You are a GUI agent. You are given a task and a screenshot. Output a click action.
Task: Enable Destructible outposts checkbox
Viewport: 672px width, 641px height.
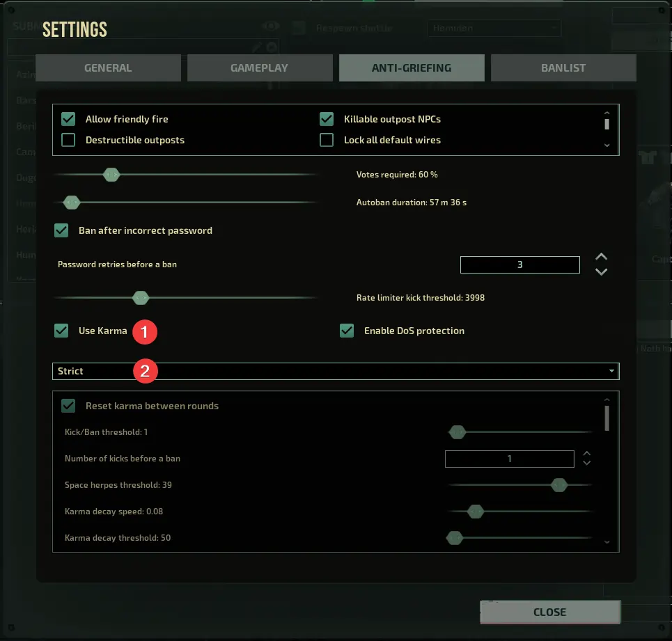(x=68, y=140)
